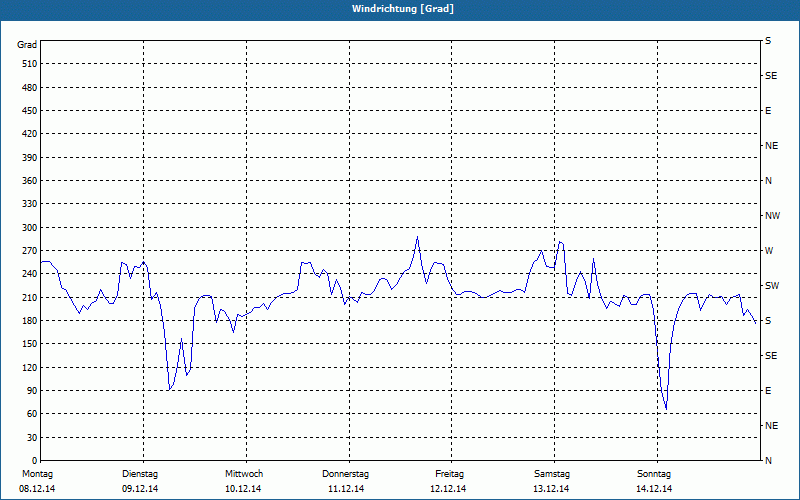
Task: Click the "Grad" y-axis unit label
Action: point(27,45)
